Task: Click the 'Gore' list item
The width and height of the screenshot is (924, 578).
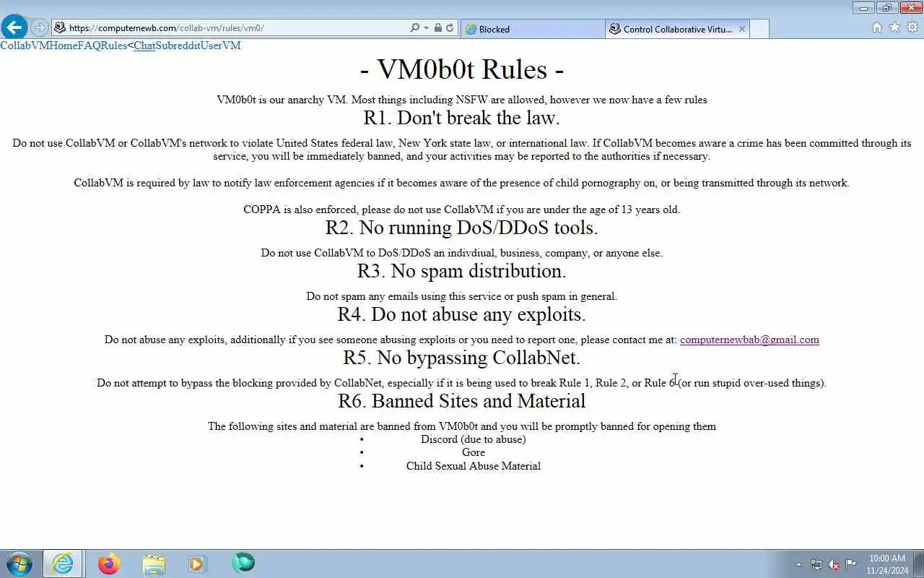Action: coord(474,452)
